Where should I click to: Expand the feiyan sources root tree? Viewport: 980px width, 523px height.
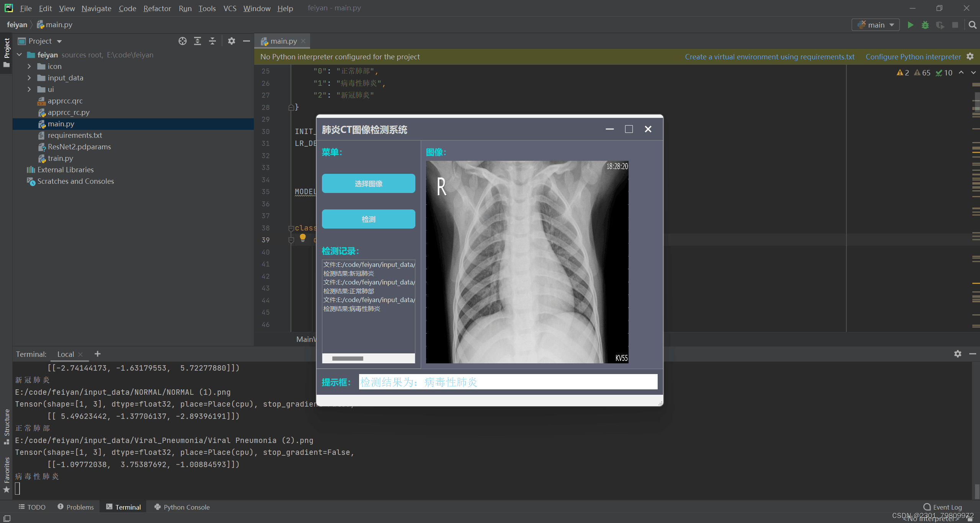(x=19, y=54)
